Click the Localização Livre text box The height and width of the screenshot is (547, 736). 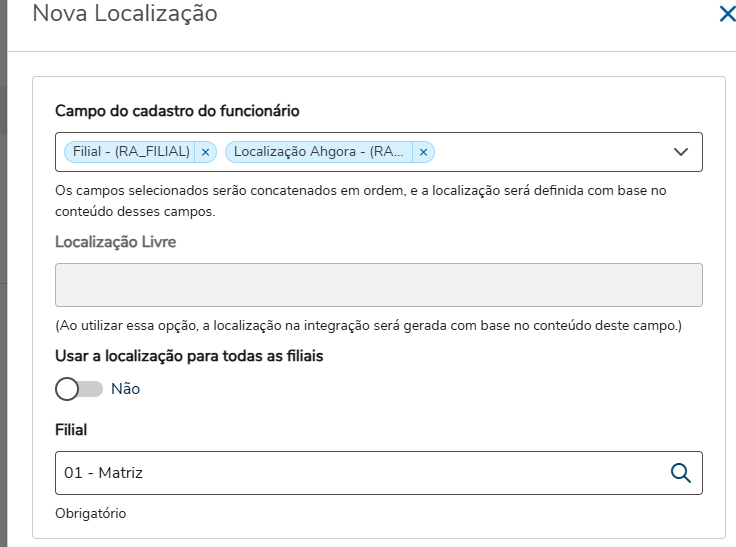(378, 285)
